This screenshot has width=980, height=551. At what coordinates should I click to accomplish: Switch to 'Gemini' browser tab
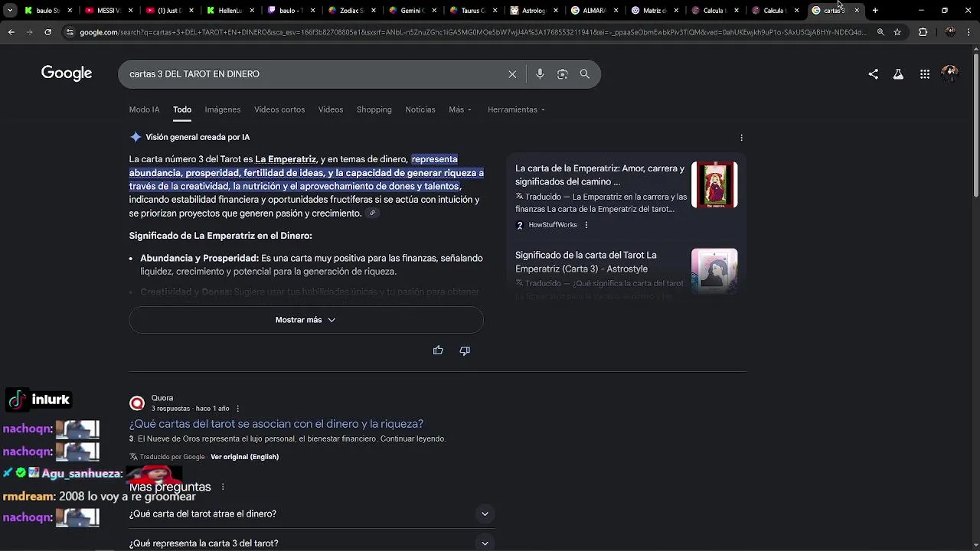411,11
